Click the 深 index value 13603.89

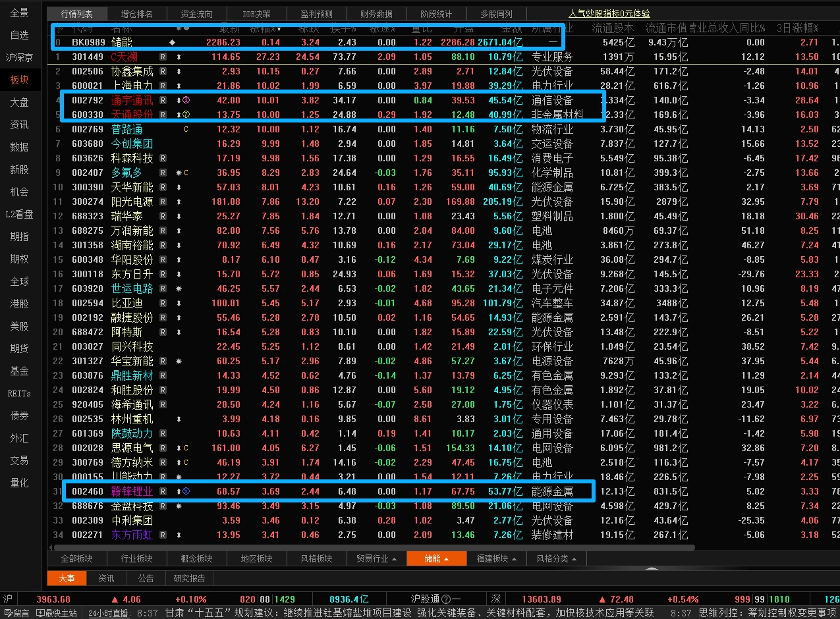point(542,599)
